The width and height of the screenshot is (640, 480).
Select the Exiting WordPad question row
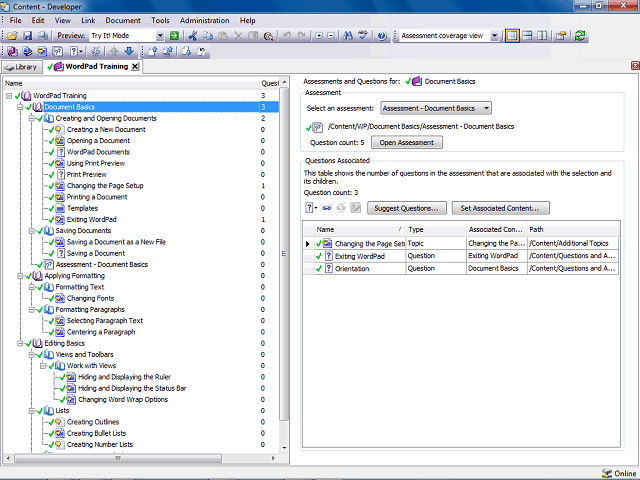click(461, 256)
